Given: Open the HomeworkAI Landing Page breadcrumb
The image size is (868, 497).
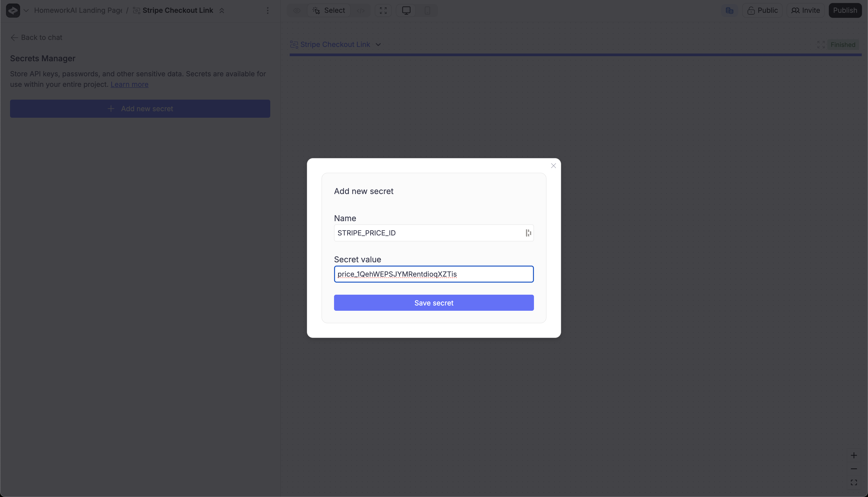Looking at the screenshot, I should (78, 11).
